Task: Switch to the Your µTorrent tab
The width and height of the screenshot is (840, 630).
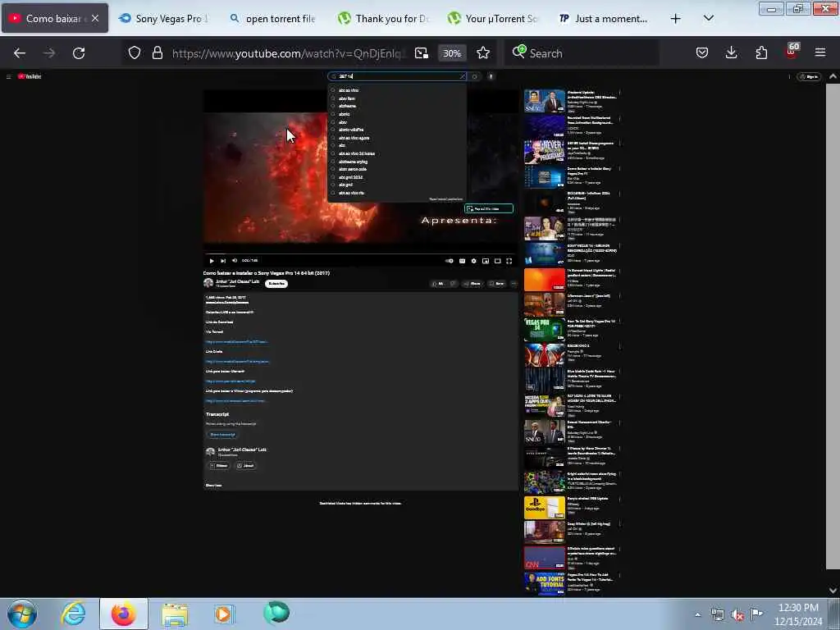Action: point(492,19)
